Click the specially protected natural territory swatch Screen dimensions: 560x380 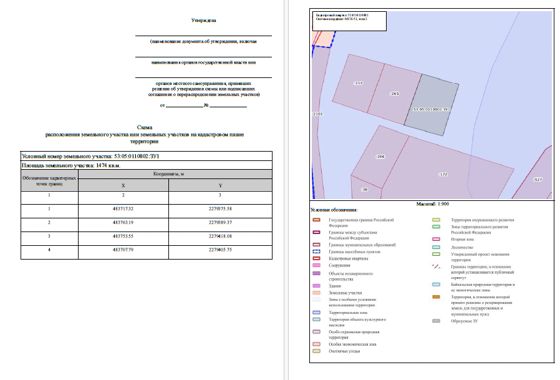point(316,331)
